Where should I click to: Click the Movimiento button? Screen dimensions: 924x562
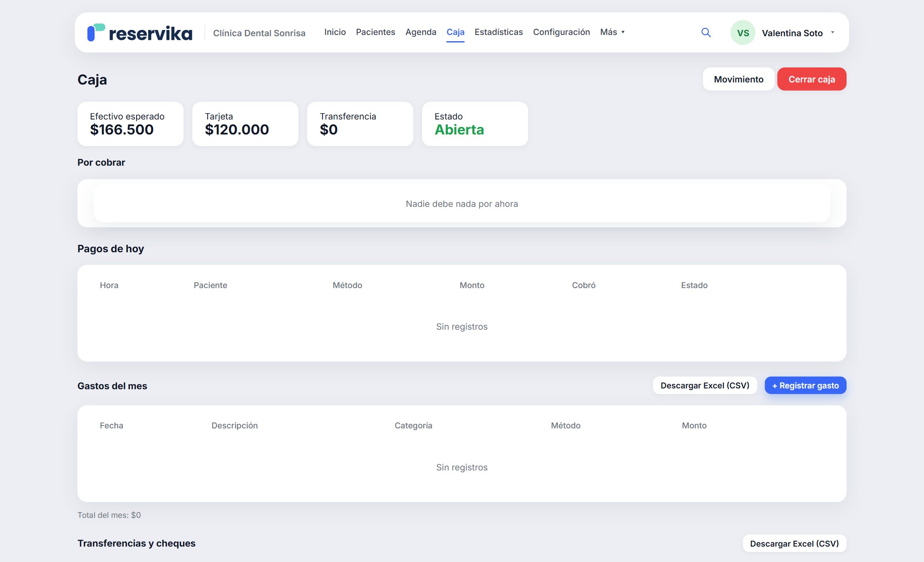[x=739, y=79]
